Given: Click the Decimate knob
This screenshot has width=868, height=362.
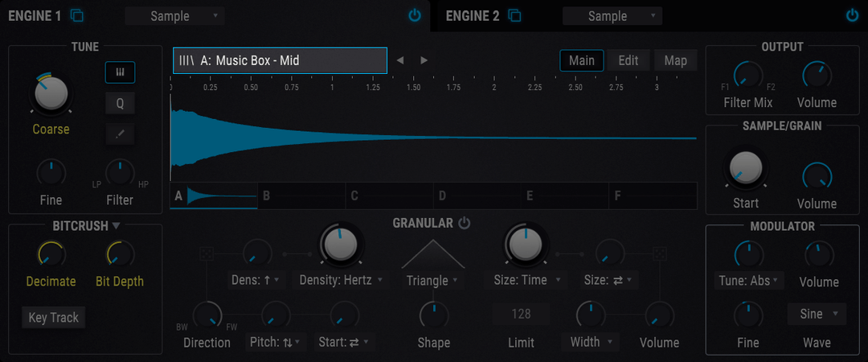Looking at the screenshot, I should pos(51,254).
